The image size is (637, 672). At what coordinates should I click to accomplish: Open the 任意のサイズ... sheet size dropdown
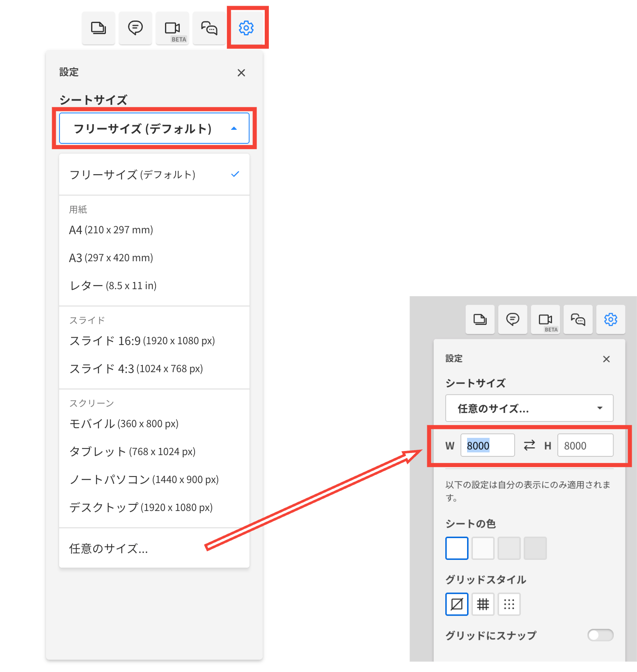click(x=529, y=408)
